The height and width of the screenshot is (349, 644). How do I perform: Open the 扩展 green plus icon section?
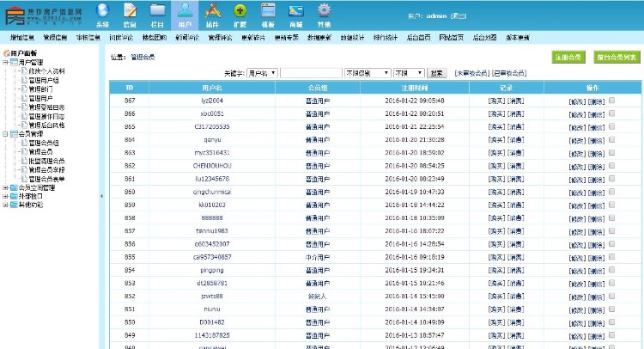(240, 15)
